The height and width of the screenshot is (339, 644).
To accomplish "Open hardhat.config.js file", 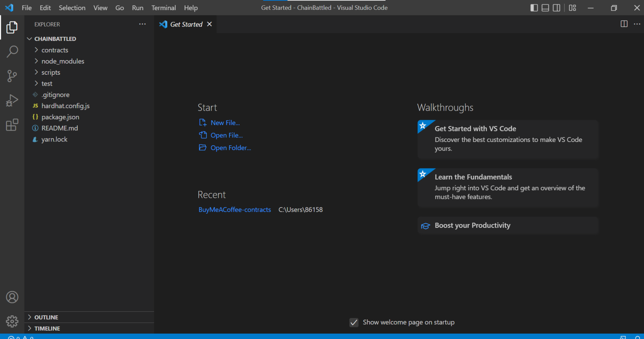I will coord(65,106).
